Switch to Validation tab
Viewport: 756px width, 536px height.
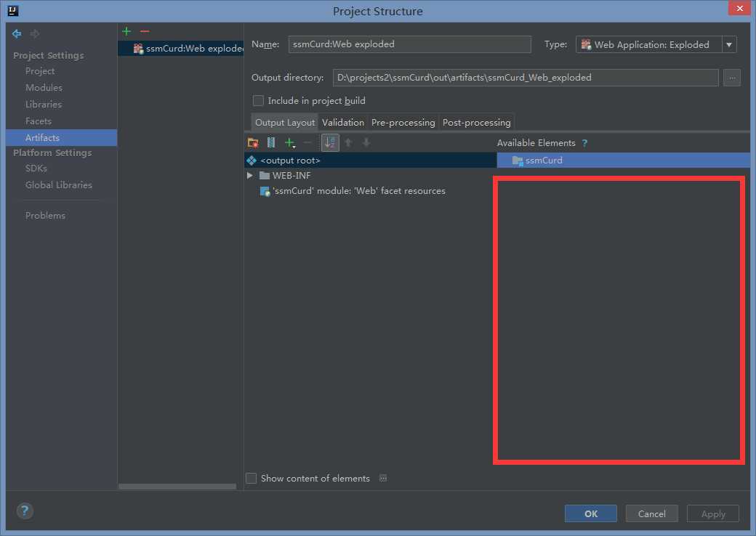343,123
